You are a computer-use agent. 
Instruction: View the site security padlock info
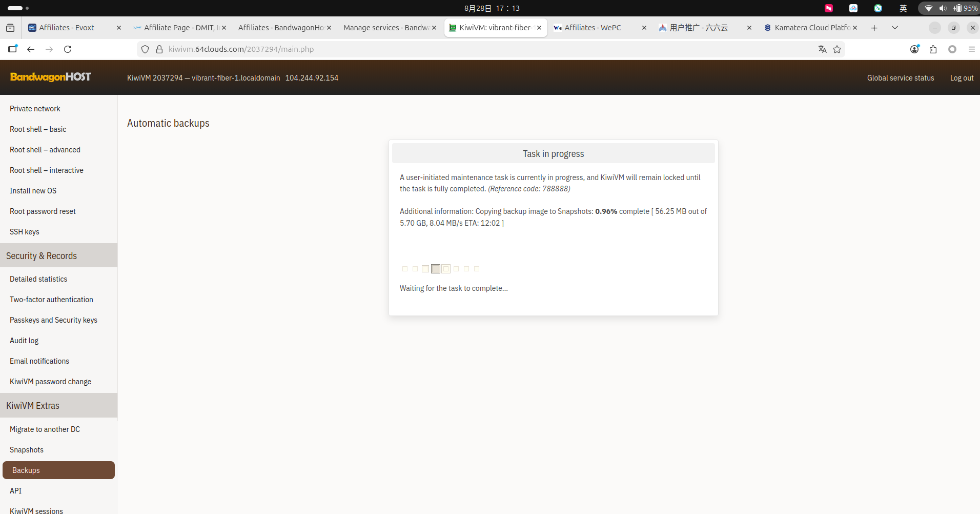pos(159,49)
